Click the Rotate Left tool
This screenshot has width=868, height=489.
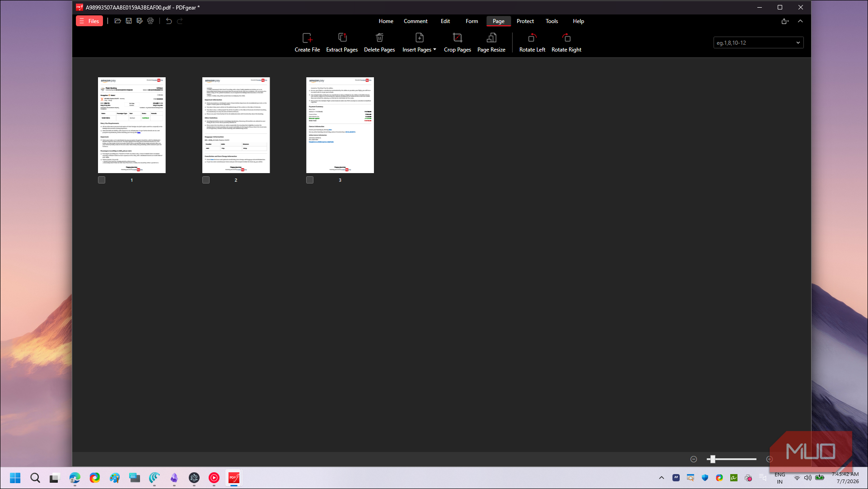[x=532, y=42]
